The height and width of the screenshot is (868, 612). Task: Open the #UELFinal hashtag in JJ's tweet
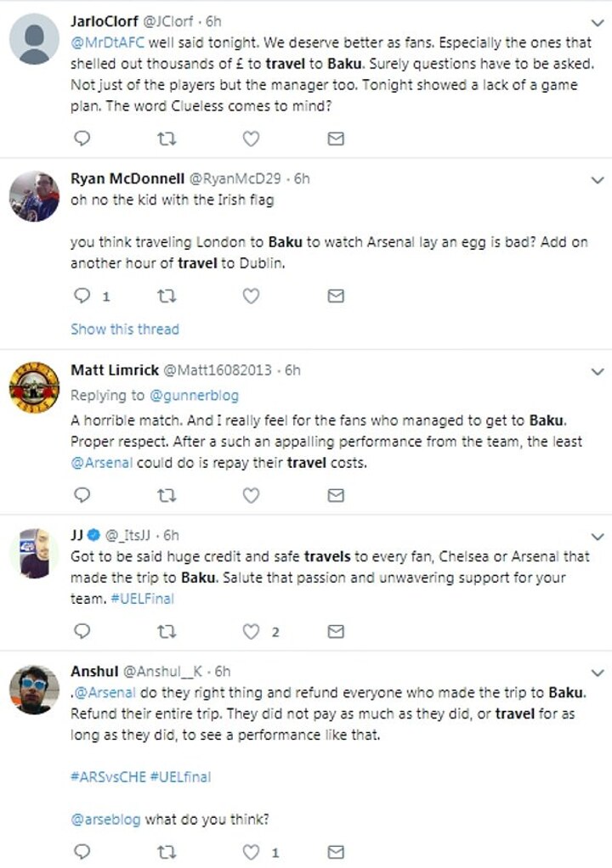[x=144, y=598]
